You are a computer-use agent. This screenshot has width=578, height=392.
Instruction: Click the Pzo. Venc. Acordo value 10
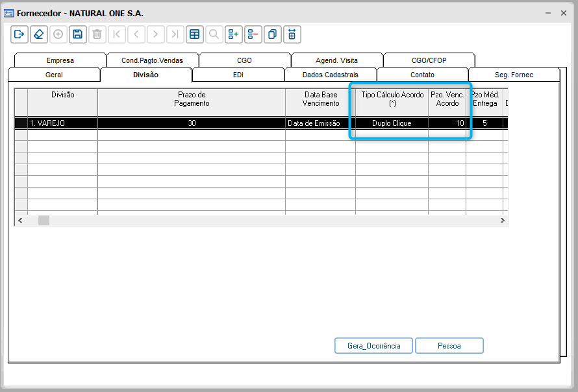[447, 123]
